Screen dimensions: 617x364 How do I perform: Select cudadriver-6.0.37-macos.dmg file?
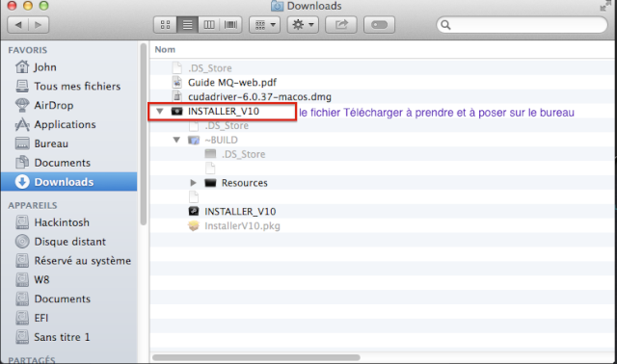tap(259, 96)
